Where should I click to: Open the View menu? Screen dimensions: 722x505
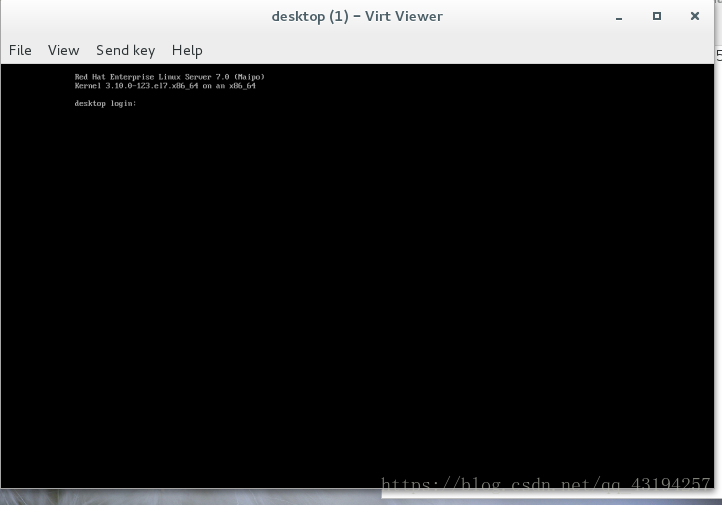[x=64, y=50]
